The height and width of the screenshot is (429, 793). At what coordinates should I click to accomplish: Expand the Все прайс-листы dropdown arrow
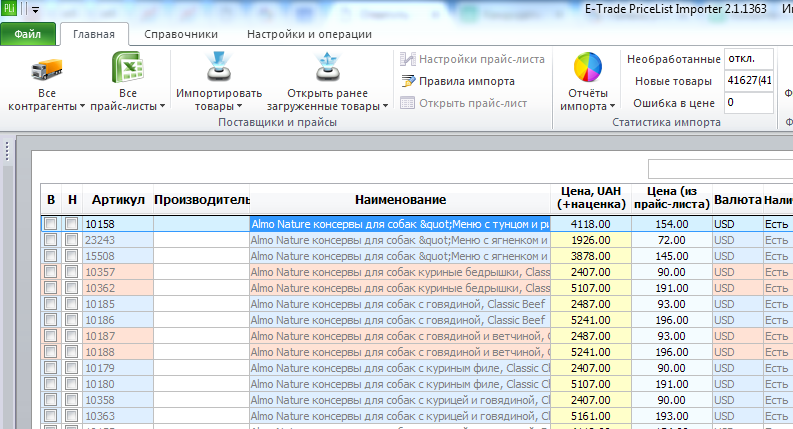coord(162,106)
